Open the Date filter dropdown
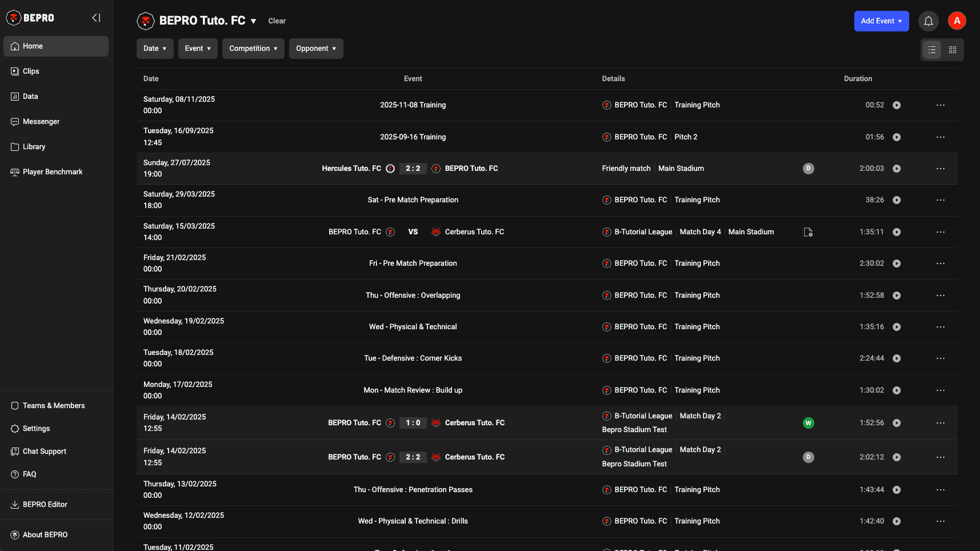980x551 pixels. 155,49
